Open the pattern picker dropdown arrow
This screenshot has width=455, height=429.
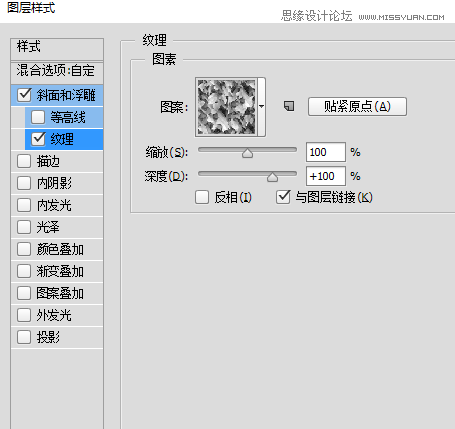click(x=262, y=107)
